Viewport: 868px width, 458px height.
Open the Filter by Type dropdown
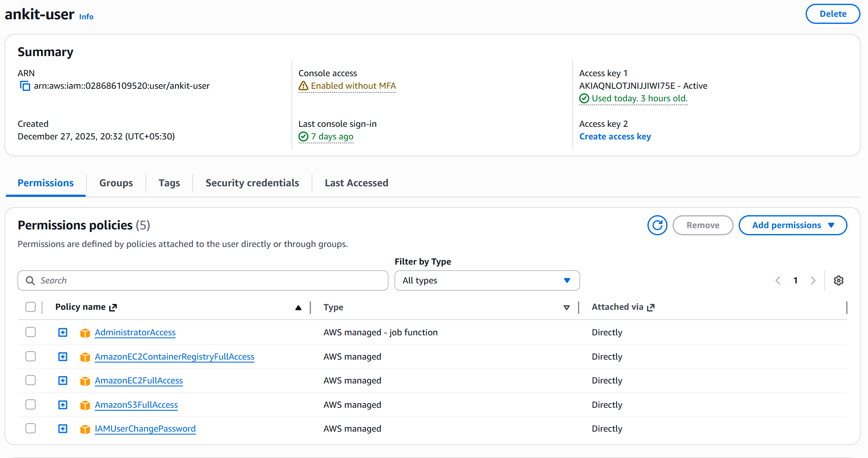point(487,280)
